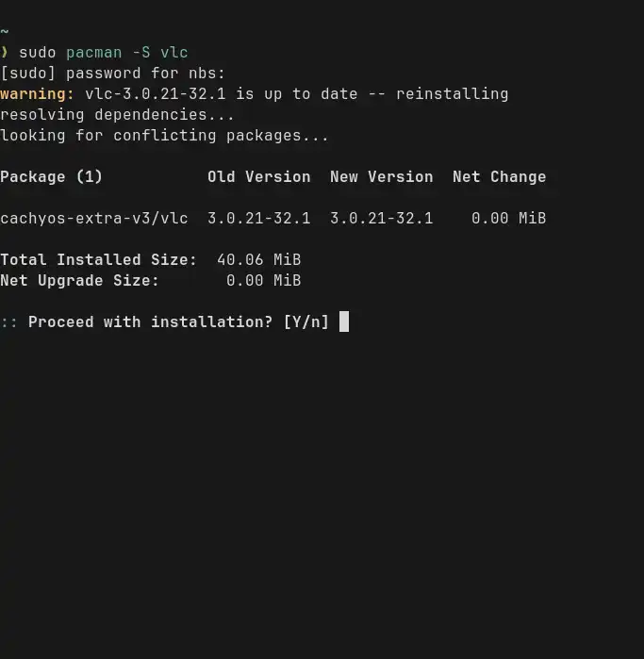The width and height of the screenshot is (644, 659).
Task: Click the "cachyos-extra-v3/vlc" package name
Action: (93, 219)
